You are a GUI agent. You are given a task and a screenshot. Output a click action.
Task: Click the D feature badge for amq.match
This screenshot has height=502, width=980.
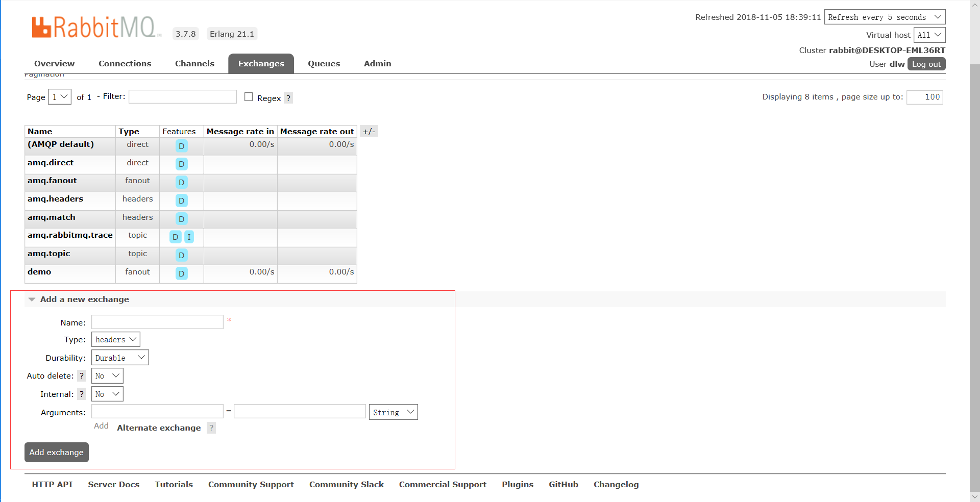coord(181,219)
